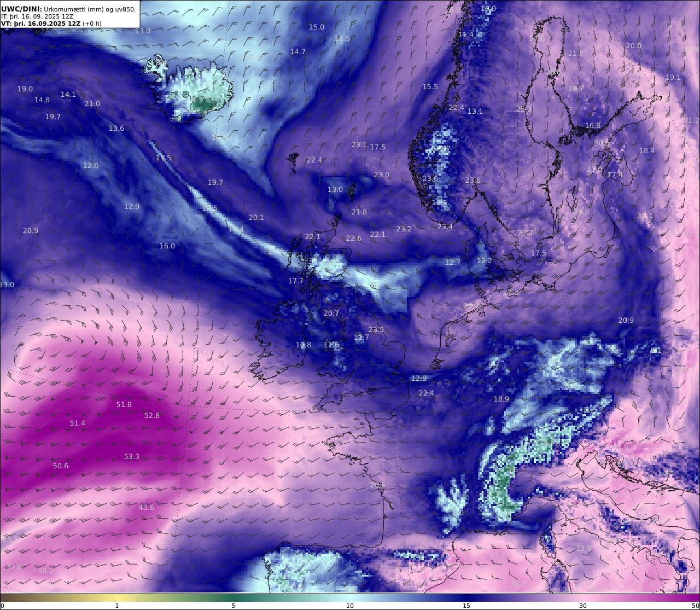Select the 14.1 map value
Image resolution: width=700 pixels, height=610 pixels.
[x=68, y=94]
